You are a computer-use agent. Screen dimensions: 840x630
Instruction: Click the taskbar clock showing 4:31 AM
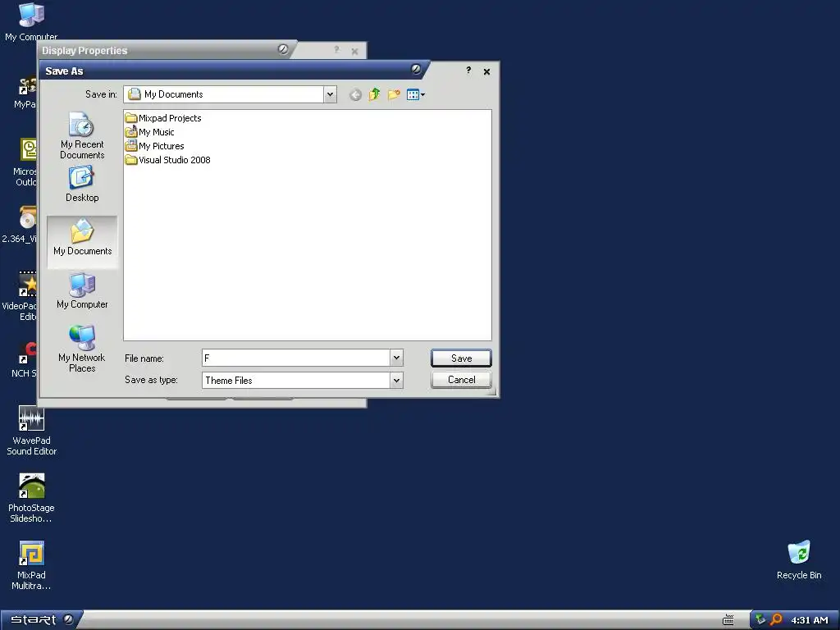point(810,620)
